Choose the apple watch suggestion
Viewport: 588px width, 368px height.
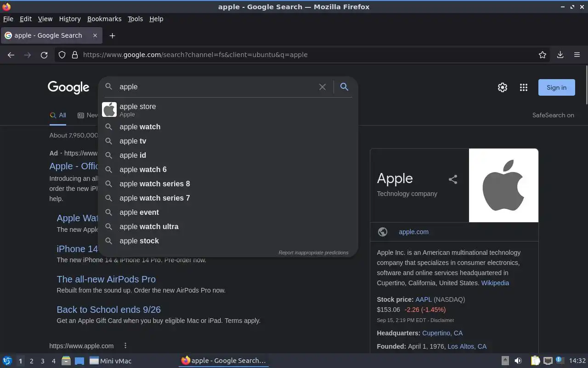coord(228,126)
